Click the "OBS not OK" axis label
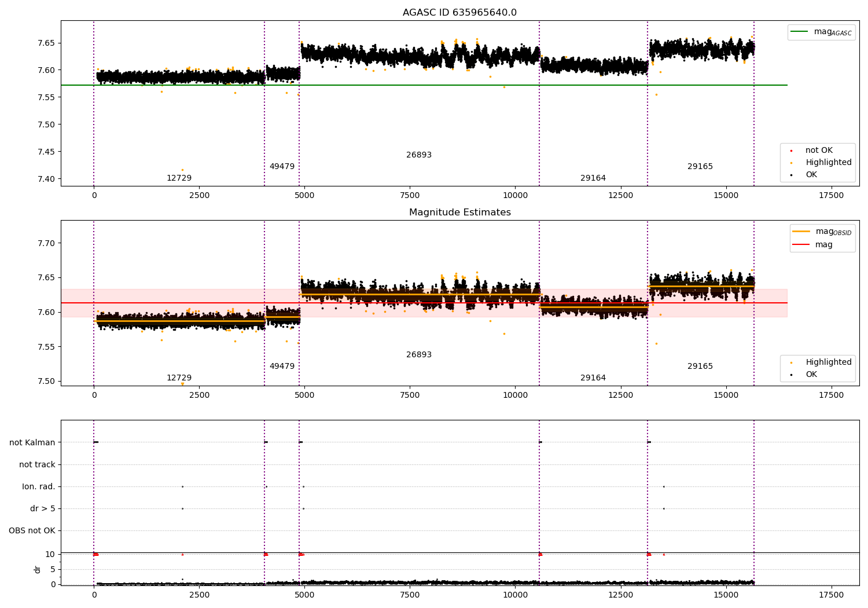 tap(32, 531)
